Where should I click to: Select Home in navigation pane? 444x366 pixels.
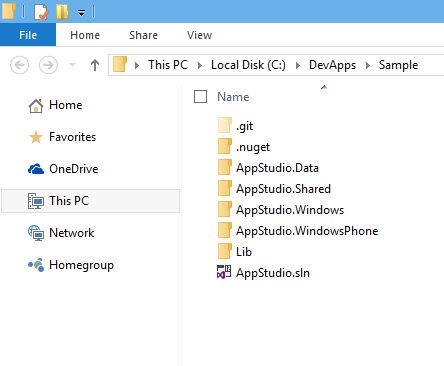click(x=65, y=105)
